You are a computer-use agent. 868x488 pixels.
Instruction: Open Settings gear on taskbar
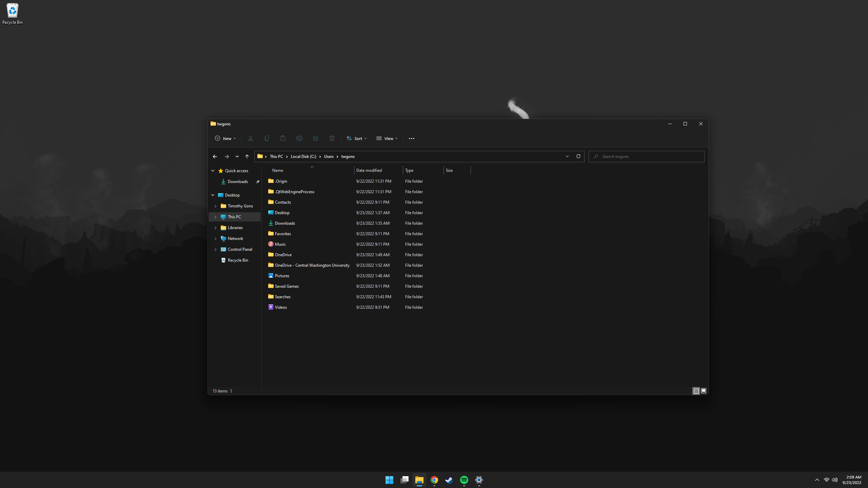(479, 480)
